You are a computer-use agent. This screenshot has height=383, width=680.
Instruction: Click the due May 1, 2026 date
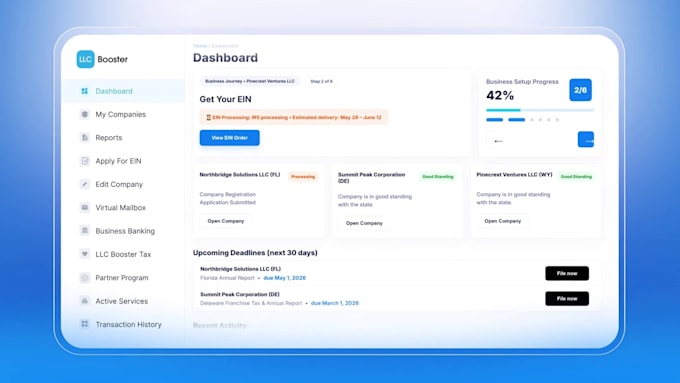click(x=284, y=278)
